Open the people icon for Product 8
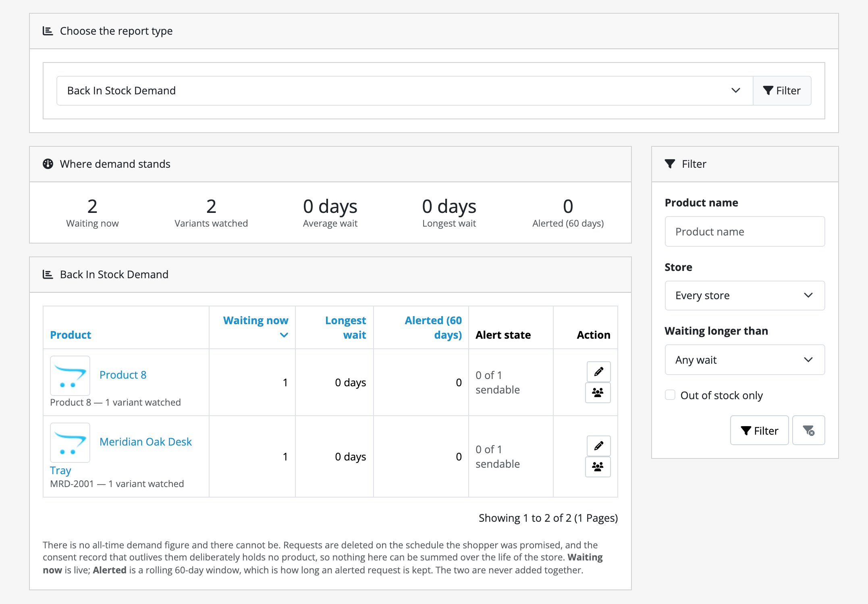This screenshot has width=868, height=604. 598,392
